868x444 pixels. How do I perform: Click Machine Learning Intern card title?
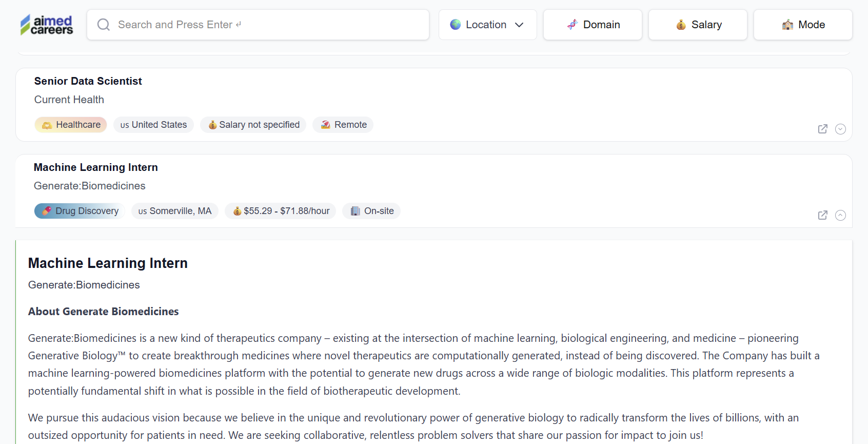point(96,167)
